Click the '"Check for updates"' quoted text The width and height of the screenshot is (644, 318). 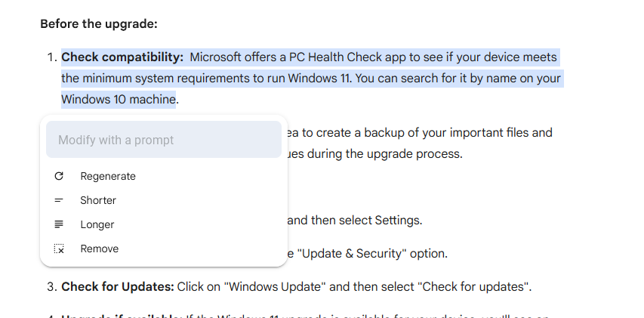point(473,286)
